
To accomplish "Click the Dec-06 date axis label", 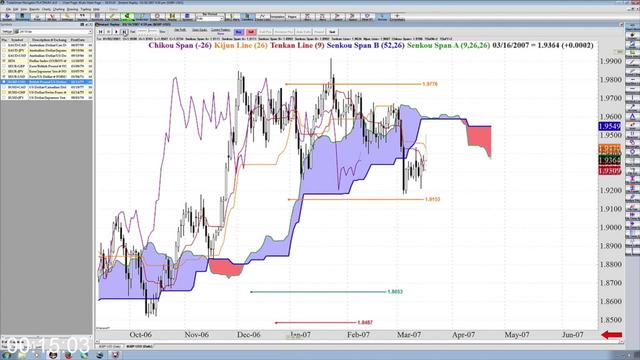I will (x=249, y=335).
